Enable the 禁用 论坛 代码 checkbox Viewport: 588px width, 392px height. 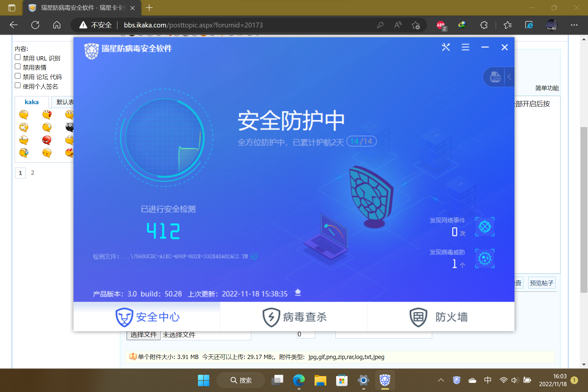18,76
